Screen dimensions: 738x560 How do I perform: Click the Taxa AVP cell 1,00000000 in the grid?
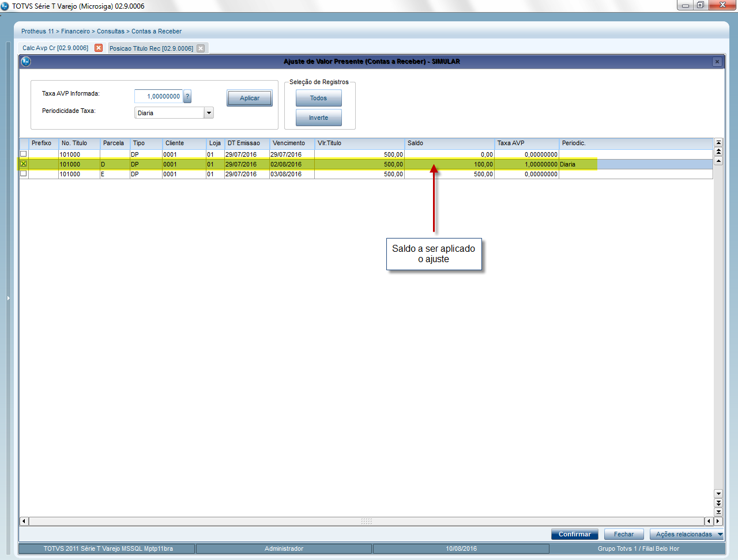tap(526, 164)
